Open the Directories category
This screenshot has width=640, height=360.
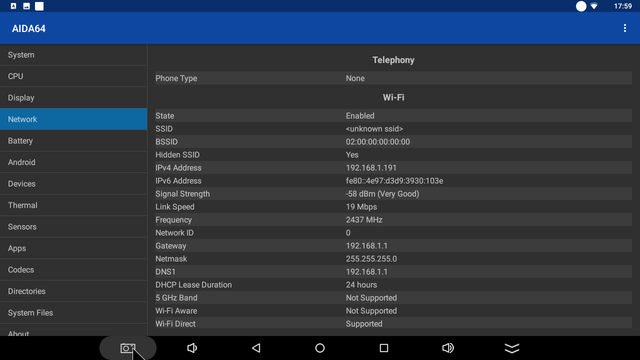[x=73, y=291]
